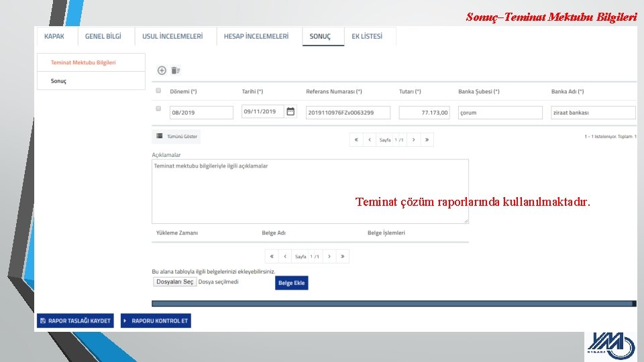Open USUL İNCELEMELERİ tab

pyautogui.click(x=172, y=36)
